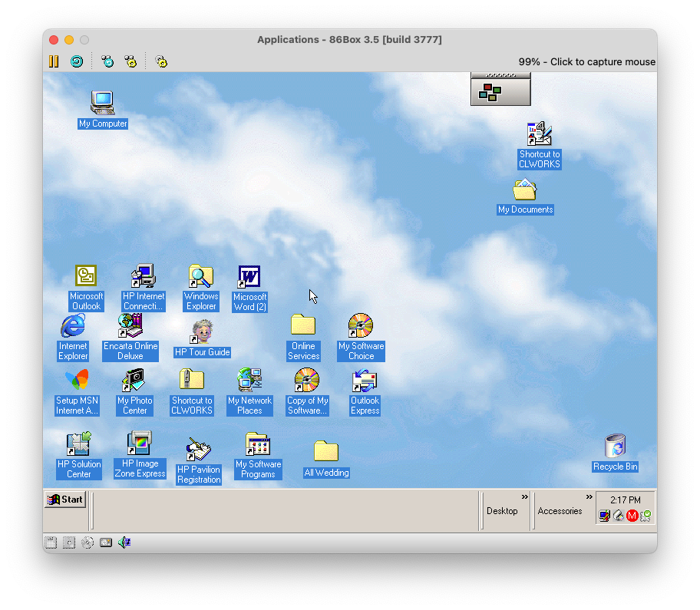The height and width of the screenshot is (610, 700).
Task: Select the My Software Programs icon
Action: (258, 456)
